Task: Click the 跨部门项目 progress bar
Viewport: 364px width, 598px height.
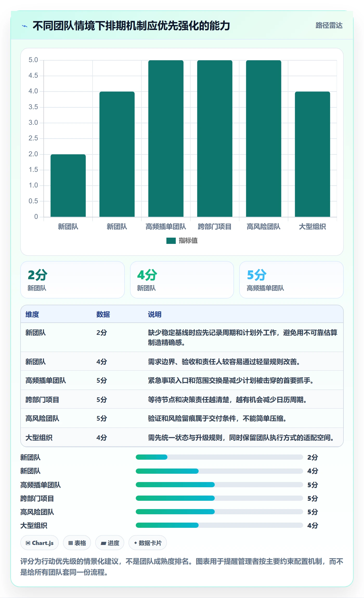Action: (219, 498)
